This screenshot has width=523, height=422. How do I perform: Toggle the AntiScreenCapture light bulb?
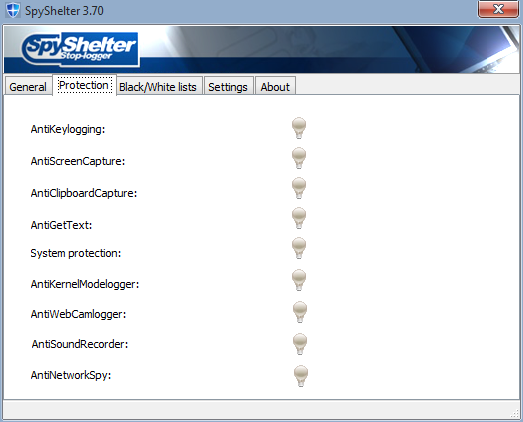click(x=299, y=158)
